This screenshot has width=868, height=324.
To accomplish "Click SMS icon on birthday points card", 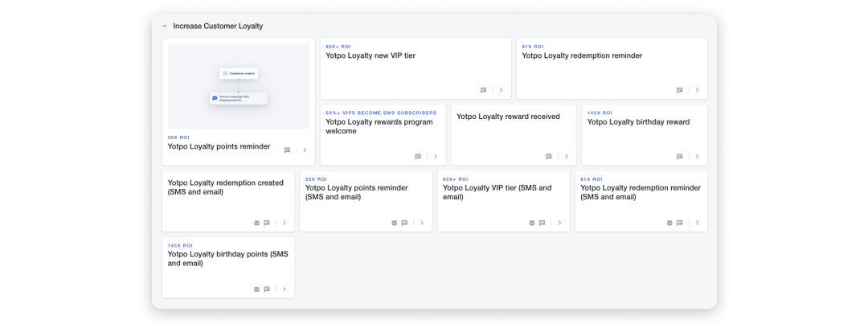I will click(x=267, y=289).
